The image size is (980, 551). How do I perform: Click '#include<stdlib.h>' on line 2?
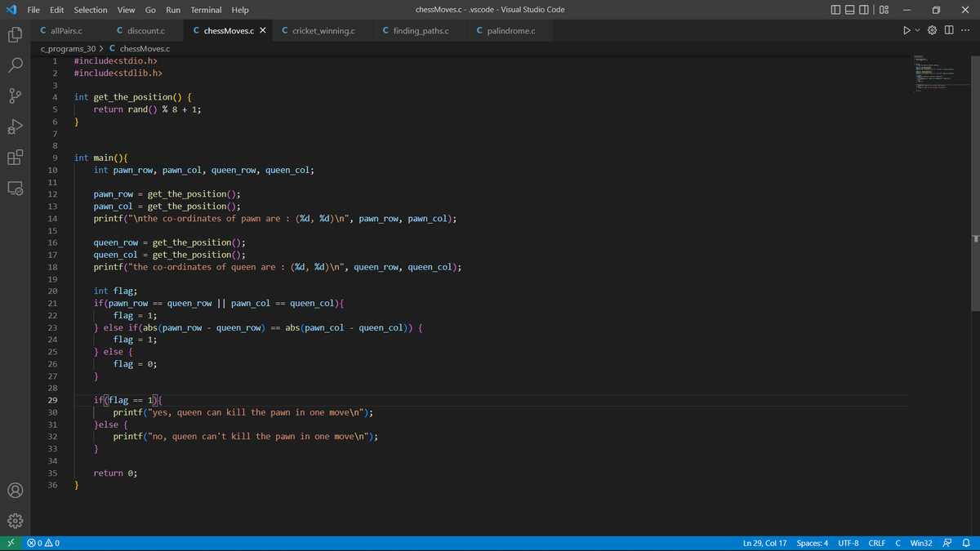tap(118, 73)
